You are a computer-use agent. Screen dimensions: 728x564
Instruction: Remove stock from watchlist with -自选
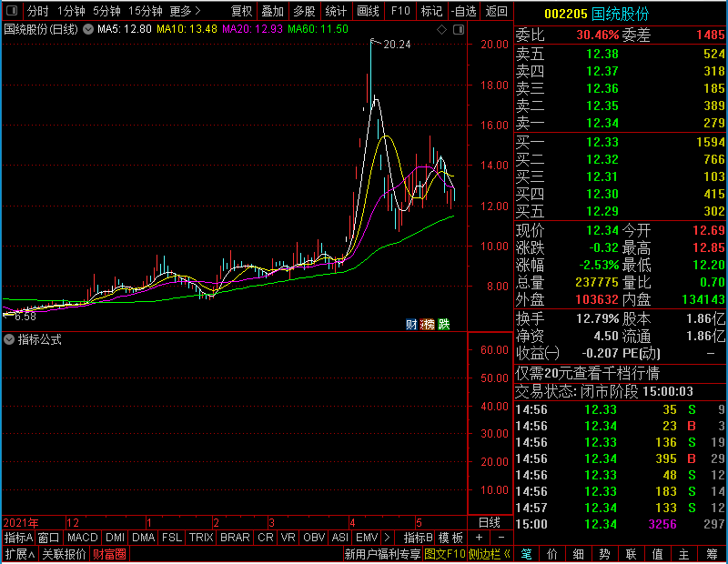[464, 11]
